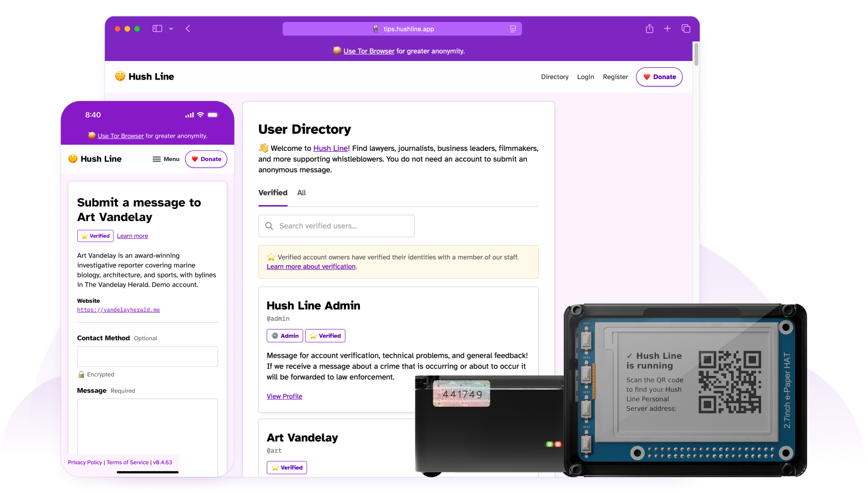Open the Directory nav item
The width and height of the screenshot is (868, 493).
[x=554, y=77]
